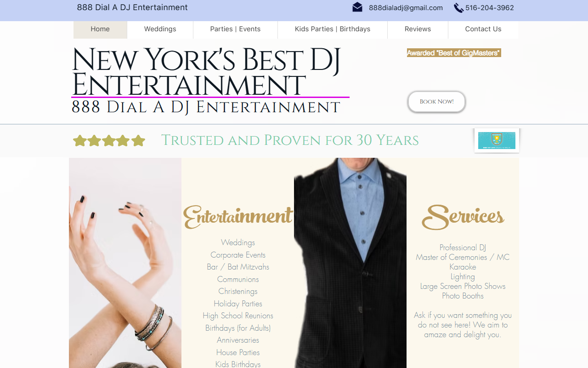Click Corporate Events in the list
The image size is (588, 368).
pyautogui.click(x=238, y=255)
